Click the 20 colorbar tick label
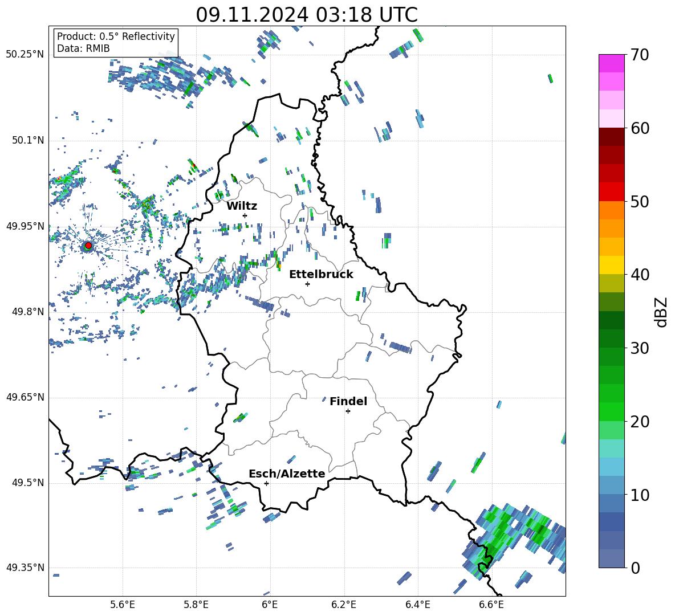This screenshot has height=616, width=675. [640, 421]
